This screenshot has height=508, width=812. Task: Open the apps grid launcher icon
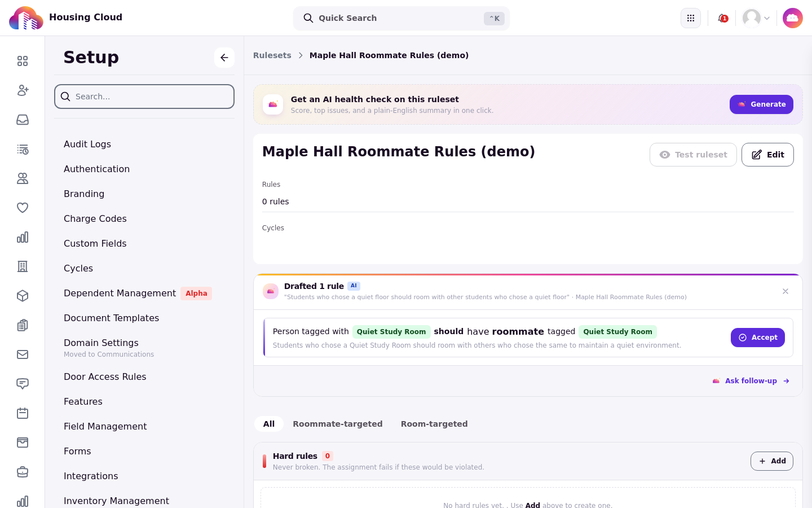click(691, 18)
